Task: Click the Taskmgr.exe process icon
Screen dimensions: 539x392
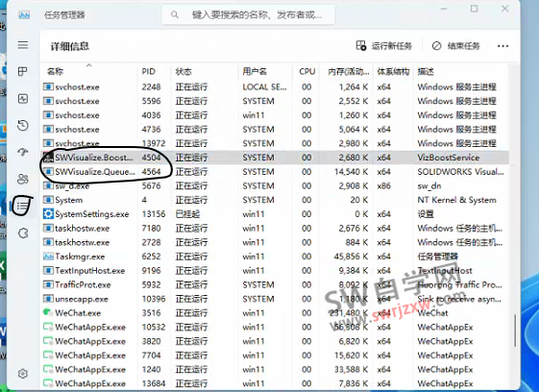Action: [48, 257]
